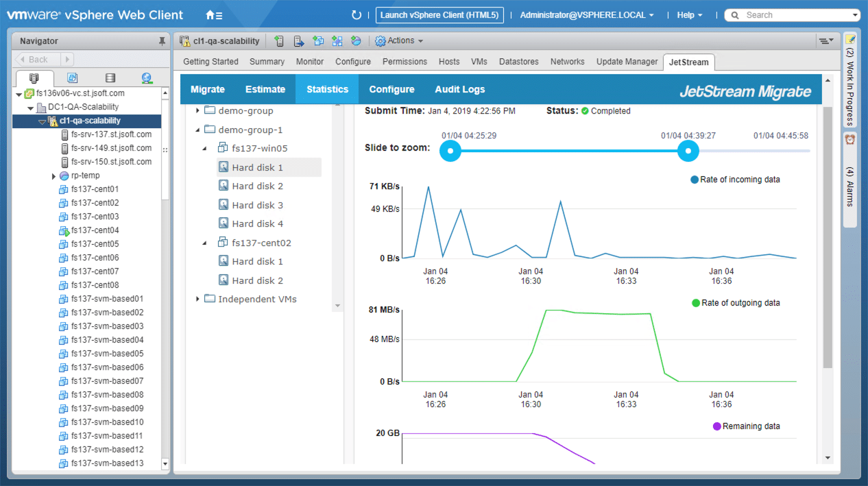Click the fs-srv-137 host icon
The height and width of the screenshot is (486, 868).
tap(64, 134)
